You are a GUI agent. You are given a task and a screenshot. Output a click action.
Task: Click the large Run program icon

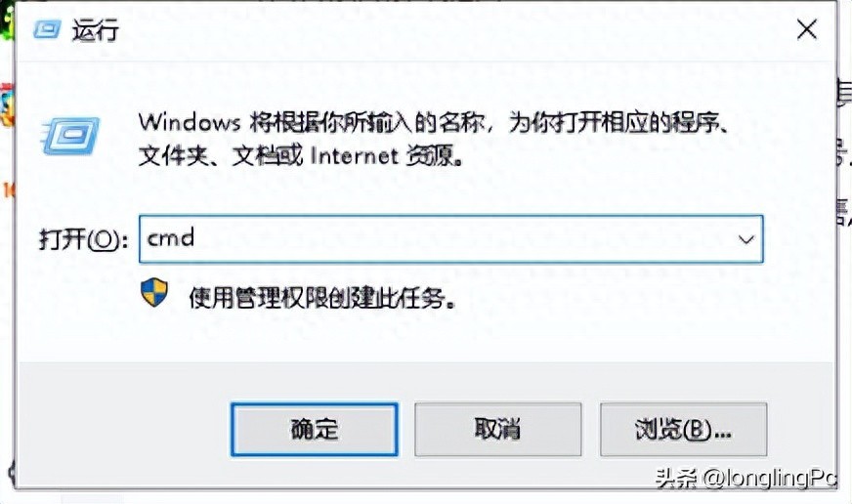coord(70,136)
